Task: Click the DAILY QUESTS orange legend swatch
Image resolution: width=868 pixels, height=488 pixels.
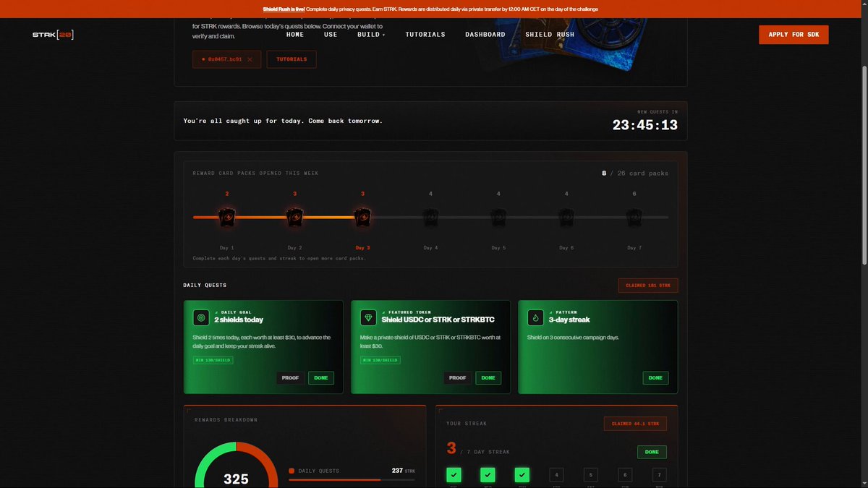Action: 292,471
